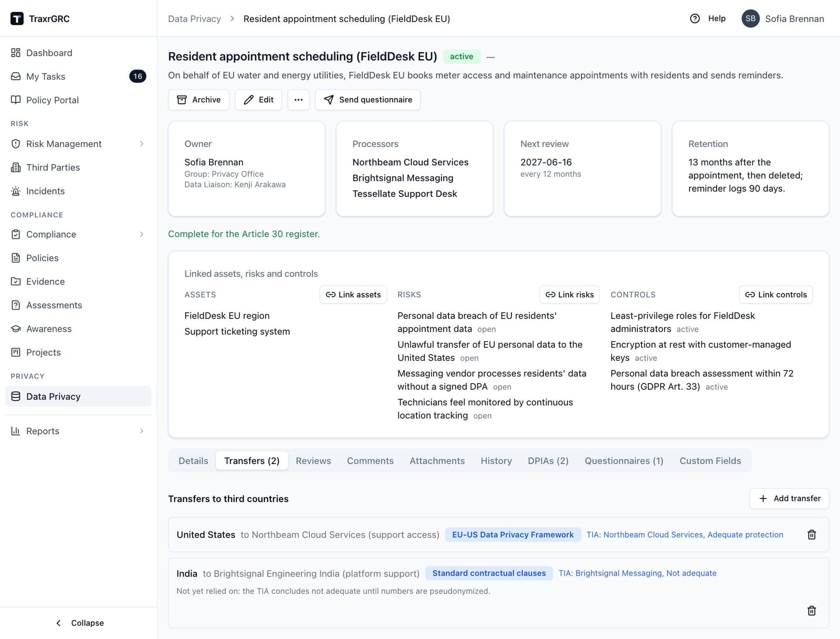
Task: Open Third Parties section
Action: [x=78, y=167]
